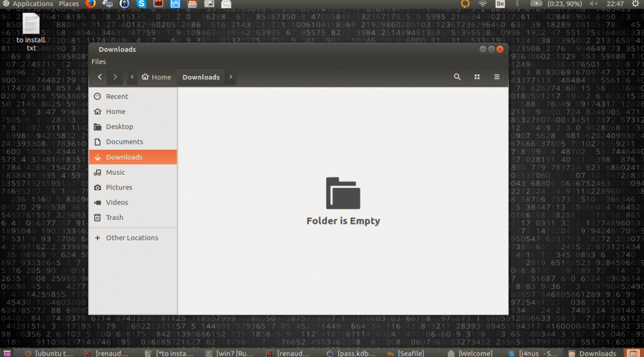
Task: Open system monitor launcher in top panel
Action: (x=175, y=4)
